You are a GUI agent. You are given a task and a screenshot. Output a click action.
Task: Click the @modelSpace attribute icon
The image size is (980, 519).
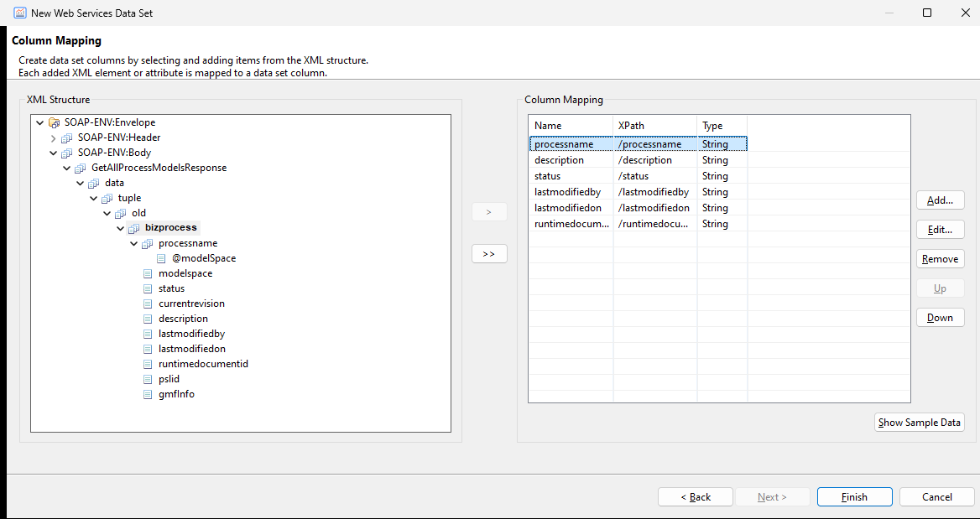161,258
